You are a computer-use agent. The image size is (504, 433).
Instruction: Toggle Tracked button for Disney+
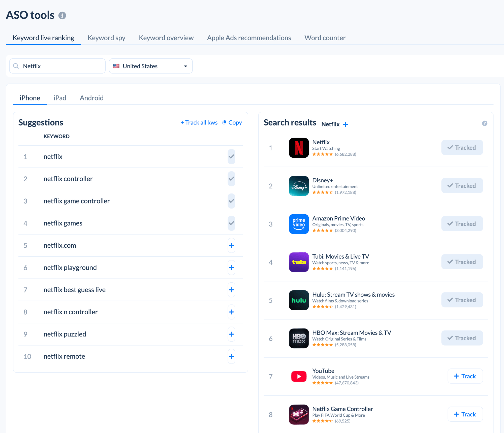coord(462,186)
